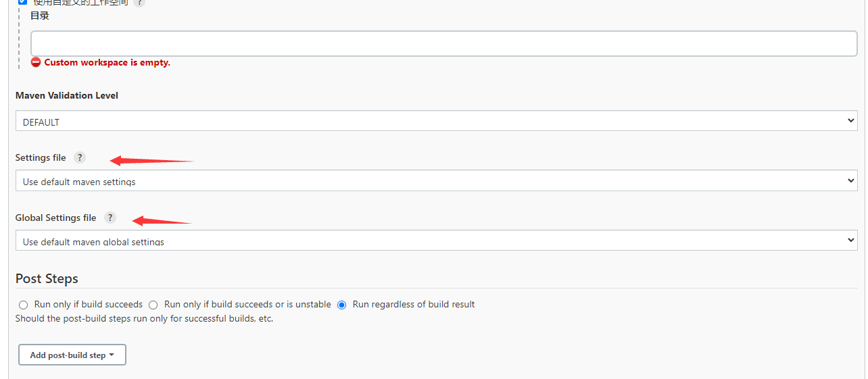
Task: Open the Use default maven settings dropdown
Action: click(x=436, y=181)
